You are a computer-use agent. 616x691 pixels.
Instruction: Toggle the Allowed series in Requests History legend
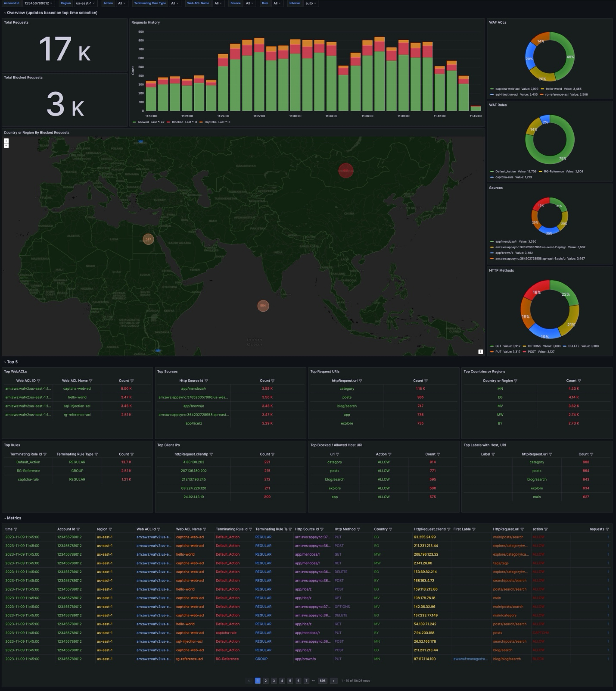point(143,122)
